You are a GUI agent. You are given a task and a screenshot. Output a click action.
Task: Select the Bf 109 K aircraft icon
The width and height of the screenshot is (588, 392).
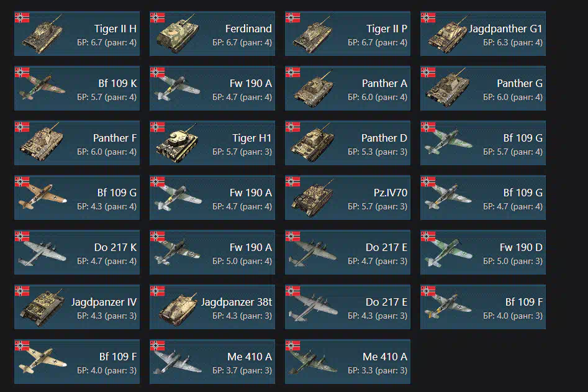[42, 89]
